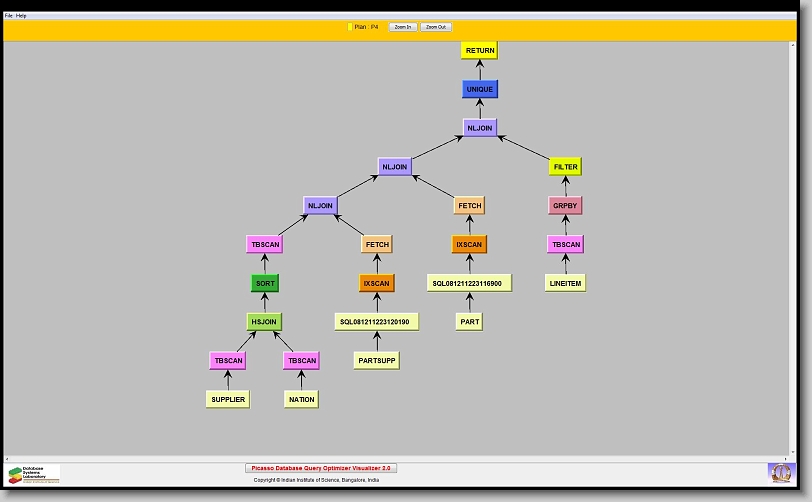This screenshot has height=502, width=812.
Task: Select index node SQL081211223116900
Action: pyautogui.click(x=469, y=283)
